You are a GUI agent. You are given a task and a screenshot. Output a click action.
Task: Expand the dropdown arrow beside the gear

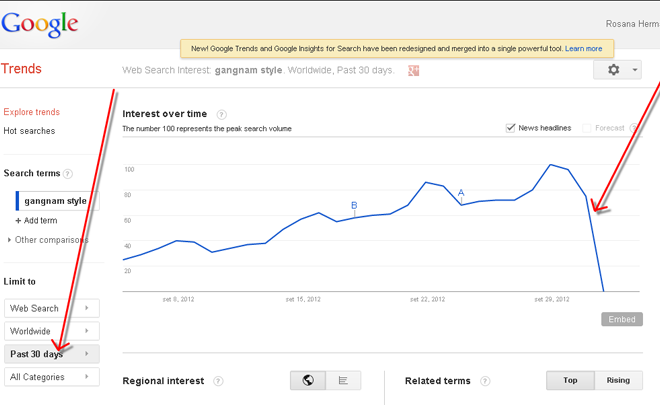point(635,70)
